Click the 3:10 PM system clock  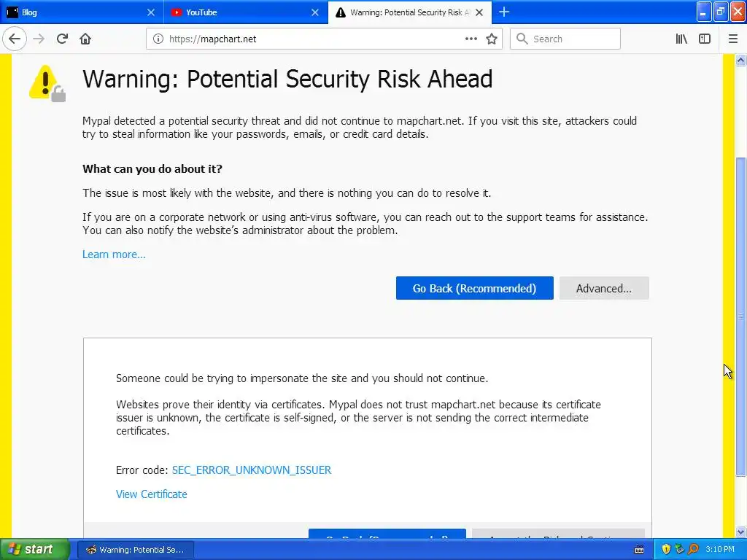point(720,550)
